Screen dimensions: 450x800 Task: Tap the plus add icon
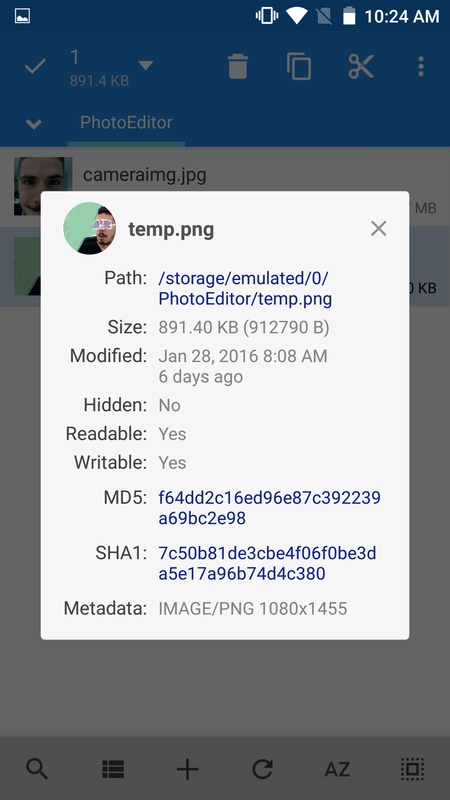[x=187, y=769]
